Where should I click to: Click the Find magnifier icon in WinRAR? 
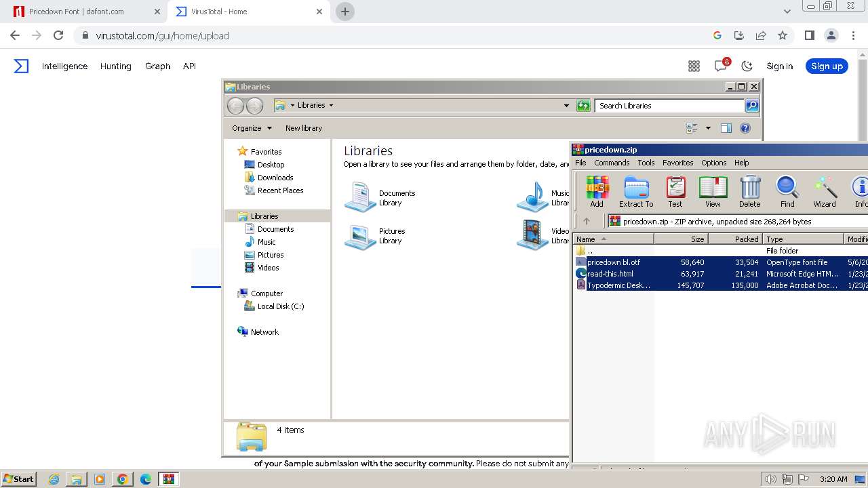[x=787, y=191]
